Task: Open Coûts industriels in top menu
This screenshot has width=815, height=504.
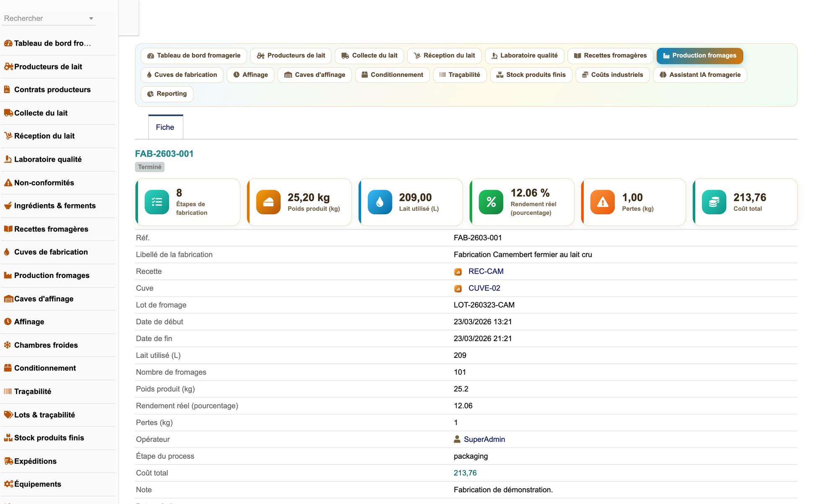Action: 612,75
